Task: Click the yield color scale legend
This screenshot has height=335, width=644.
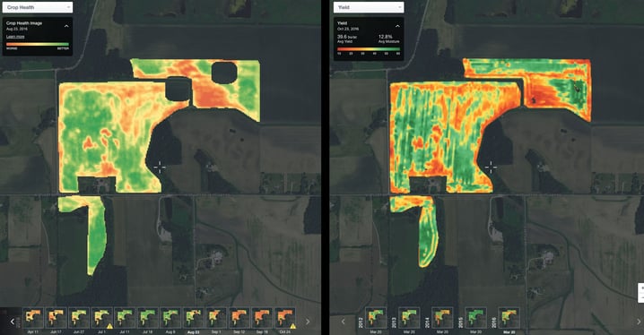Action: [x=369, y=49]
